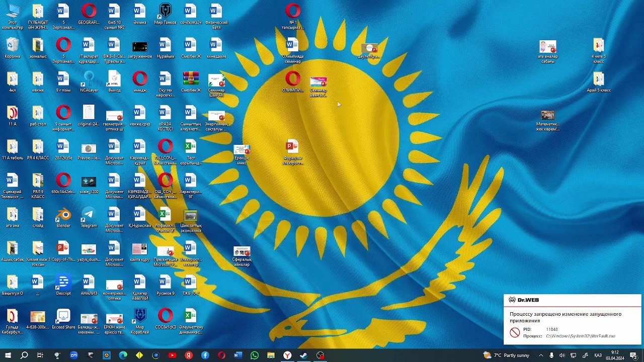Launch the Мир Кораблей shortcut
The image size is (644, 362).
(x=140, y=322)
